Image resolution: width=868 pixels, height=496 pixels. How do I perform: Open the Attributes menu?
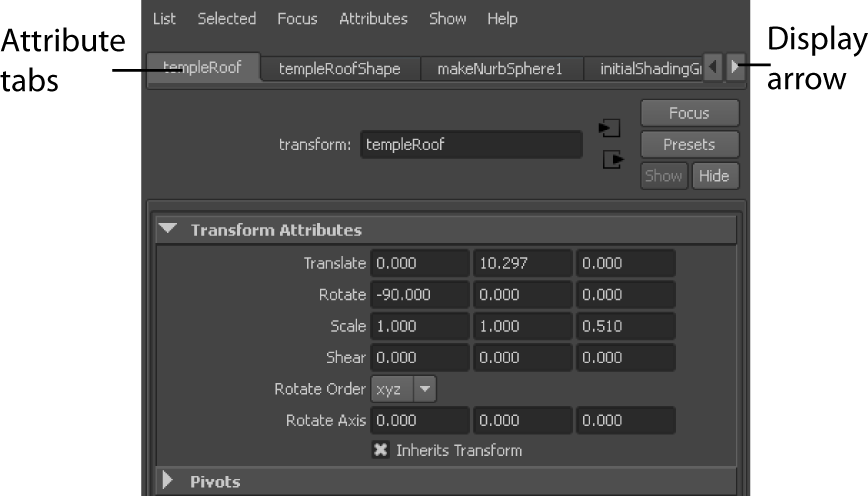(373, 19)
